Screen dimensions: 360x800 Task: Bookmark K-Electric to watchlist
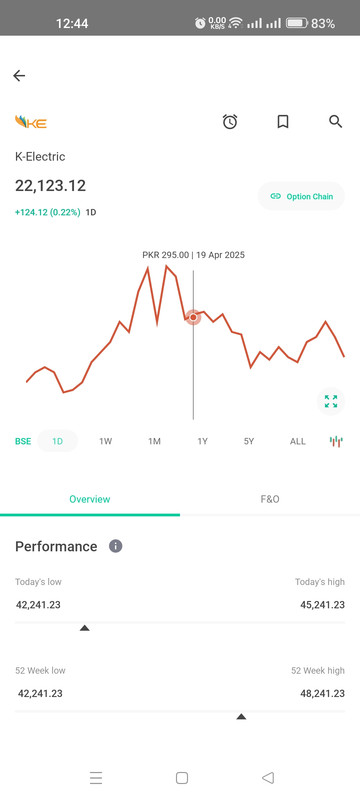click(x=283, y=121)
